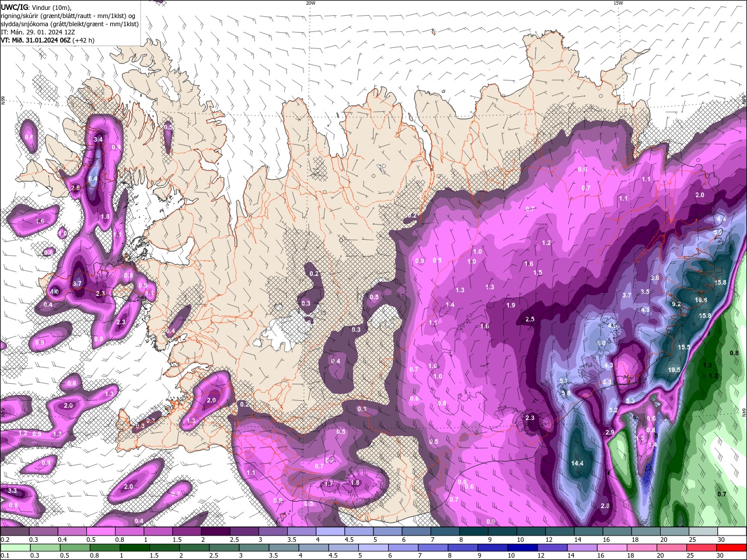
Task: Click the snow legend swatch between 0.2 and 0.3
Action: click(x=15, y=531)
